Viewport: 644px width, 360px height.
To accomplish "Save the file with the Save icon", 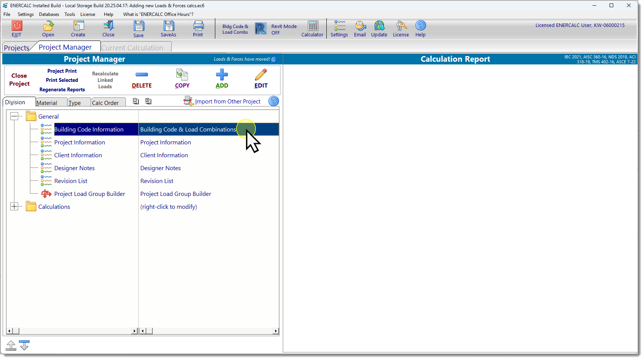I will click(x=139, y=25).
